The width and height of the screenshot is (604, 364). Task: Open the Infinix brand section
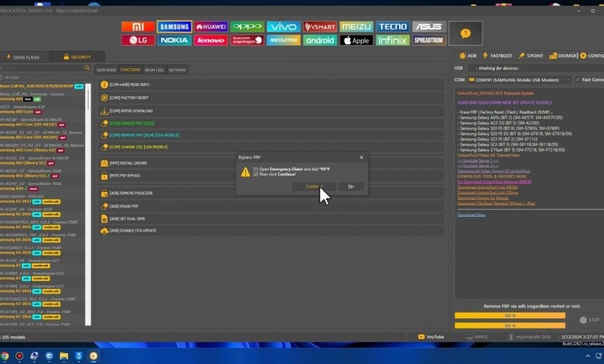[x=393, y=40]
